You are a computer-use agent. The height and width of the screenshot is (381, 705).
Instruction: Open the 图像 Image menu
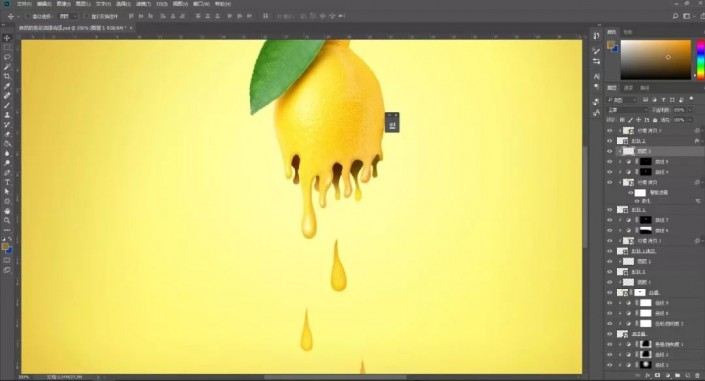(x=63, y=4)
